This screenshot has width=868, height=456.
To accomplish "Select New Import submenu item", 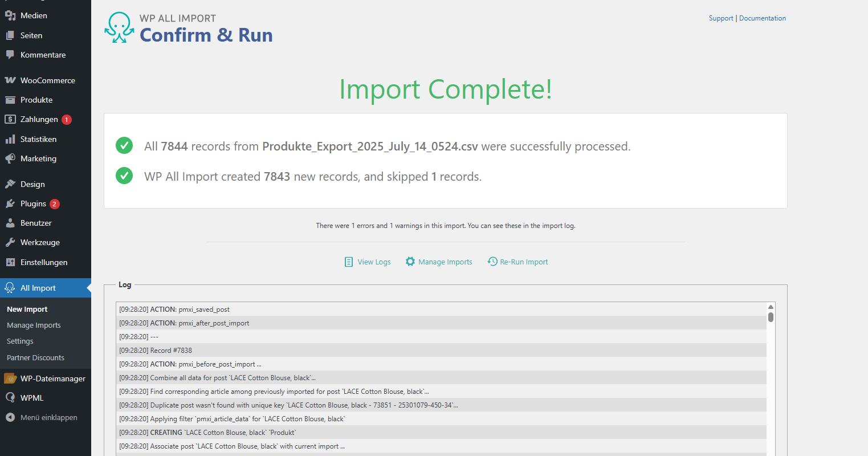I will tap(27, 309).
